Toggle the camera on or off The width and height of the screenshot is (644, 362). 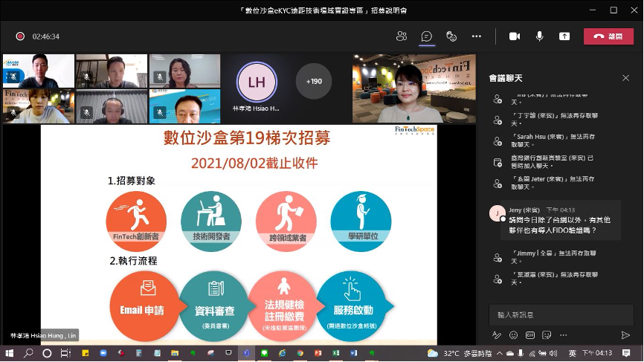pos(514,36)
